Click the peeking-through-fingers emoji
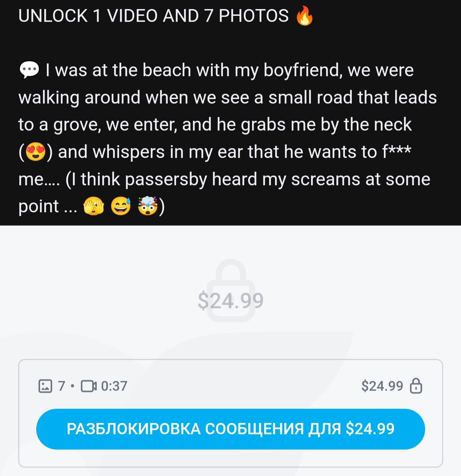Screen dimensions: 461x476 click(x=93, y=206)
